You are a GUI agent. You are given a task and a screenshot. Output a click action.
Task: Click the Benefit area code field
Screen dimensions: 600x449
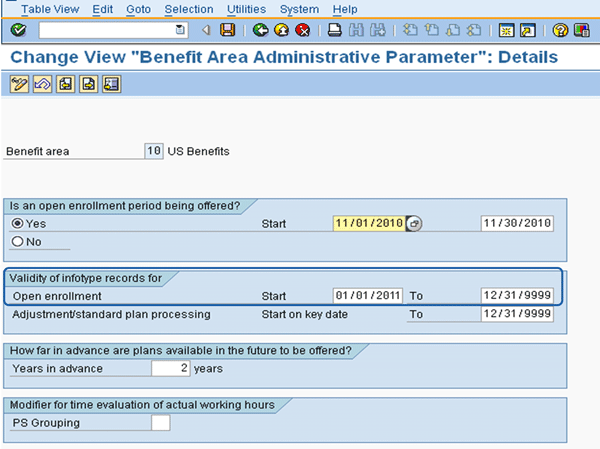pyautogui.click(x=153, y=151)
